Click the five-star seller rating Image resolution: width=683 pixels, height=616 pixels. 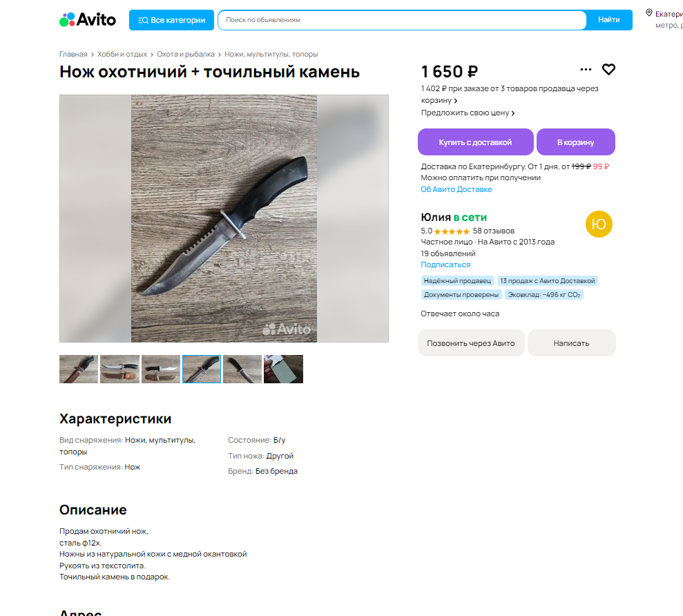[452, 231]
